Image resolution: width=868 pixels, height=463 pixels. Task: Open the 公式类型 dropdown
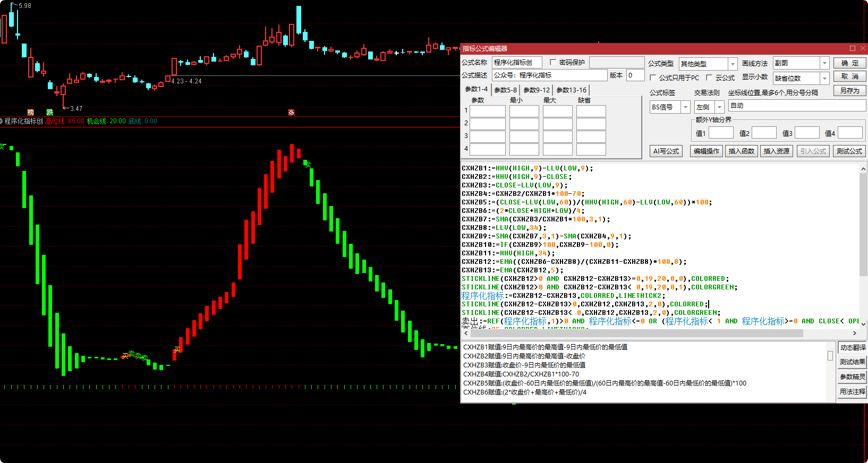pyautogui.click(x=733, y=64)
